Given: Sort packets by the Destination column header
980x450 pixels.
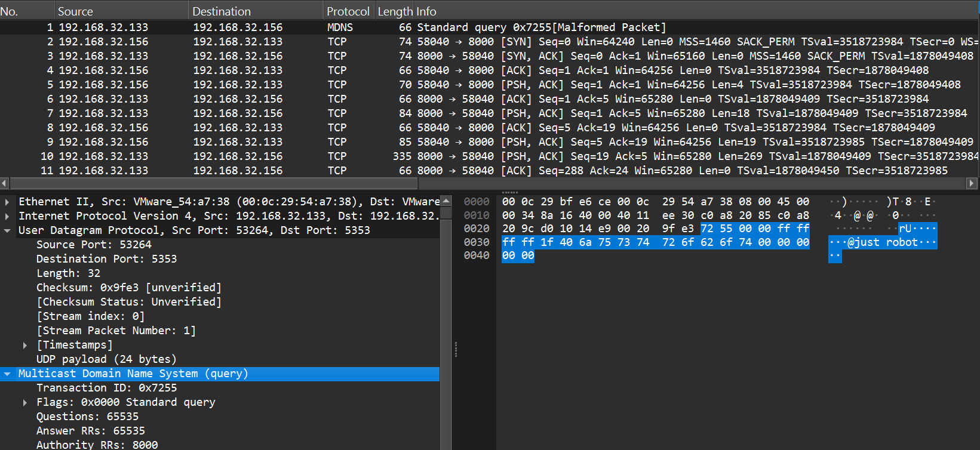Looking at the screenshot, I should [x=222, y=11].
